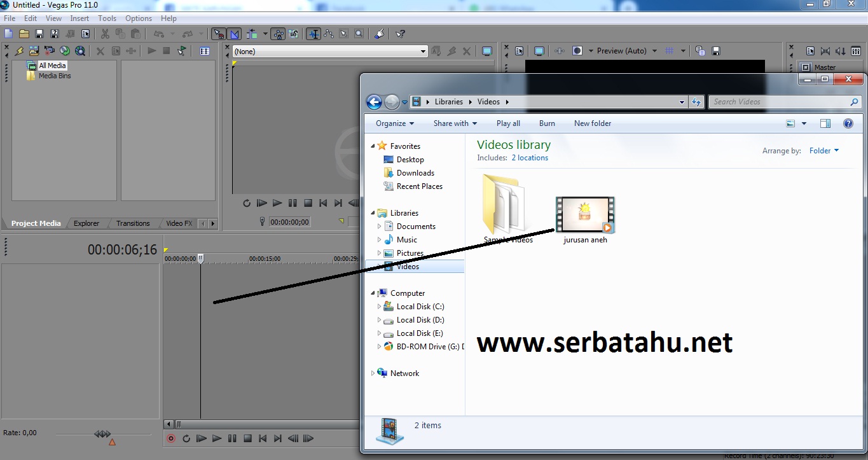Image resolution: width=868 pixels, height=460 pixels.
Task: Click the New folder button
Action: click(593, 123)
